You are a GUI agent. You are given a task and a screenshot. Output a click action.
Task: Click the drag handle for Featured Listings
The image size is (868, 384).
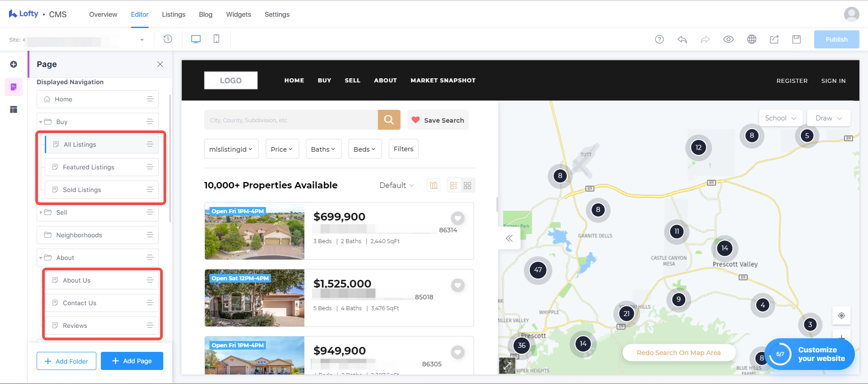tap(150, 167)
